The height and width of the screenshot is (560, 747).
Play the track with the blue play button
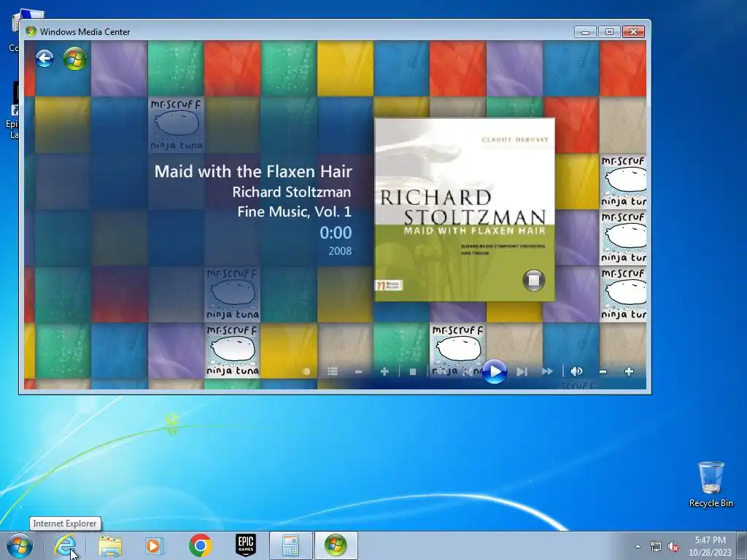pos(495,371)
